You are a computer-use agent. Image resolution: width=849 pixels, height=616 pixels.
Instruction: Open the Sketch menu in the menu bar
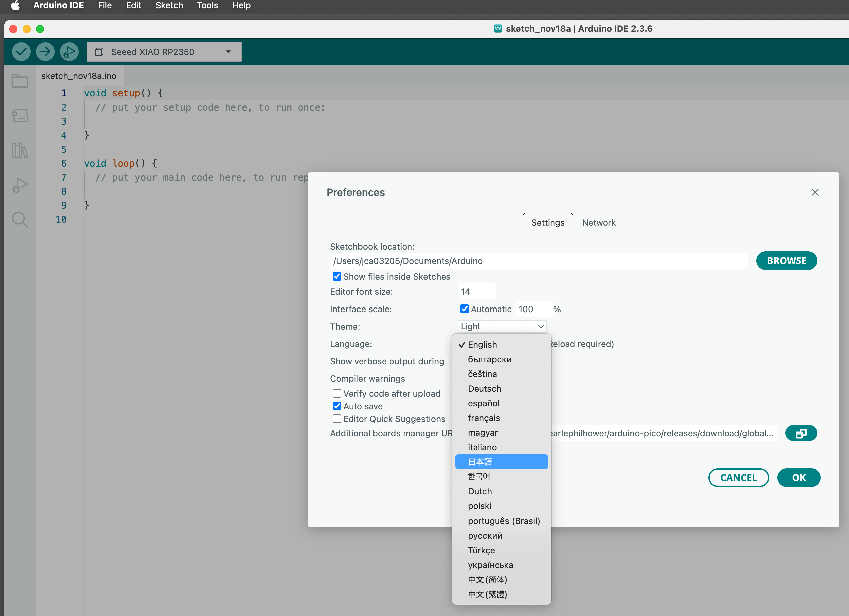(169, 6)
